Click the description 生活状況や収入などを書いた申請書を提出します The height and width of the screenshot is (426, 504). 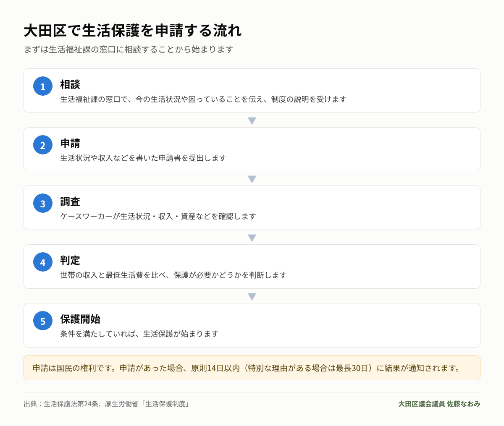pos(143,158)
